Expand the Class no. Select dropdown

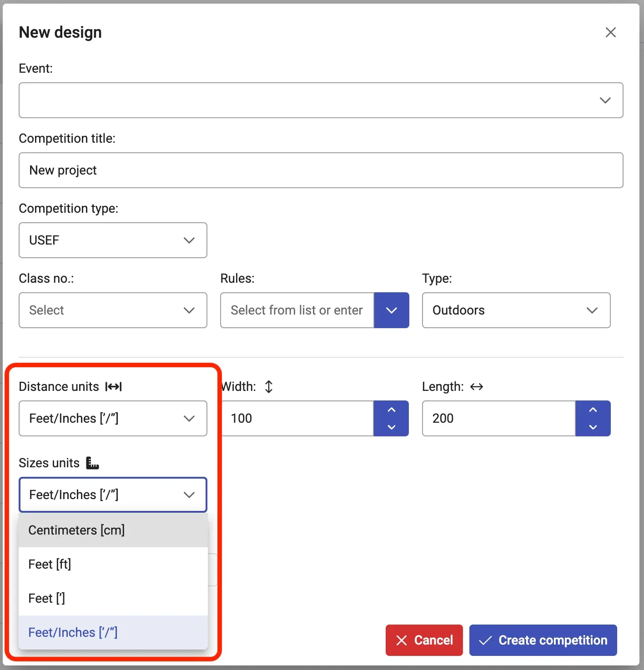(113, 310)
